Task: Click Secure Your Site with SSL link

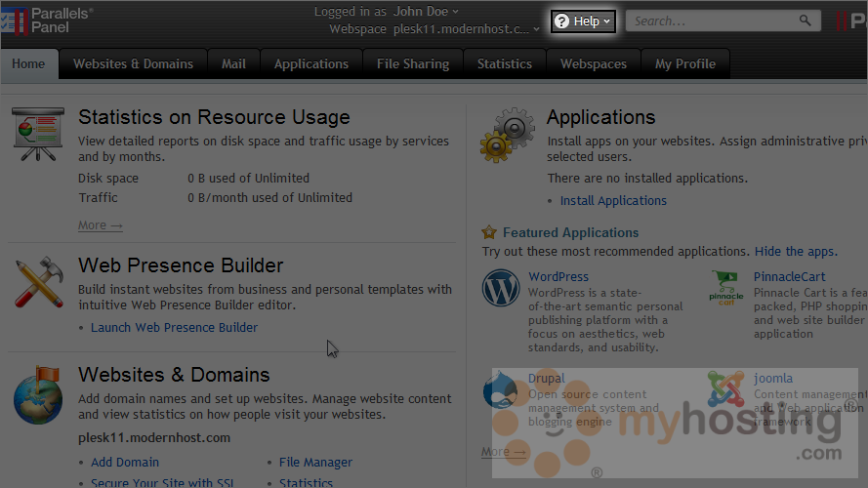Action: 162,482
